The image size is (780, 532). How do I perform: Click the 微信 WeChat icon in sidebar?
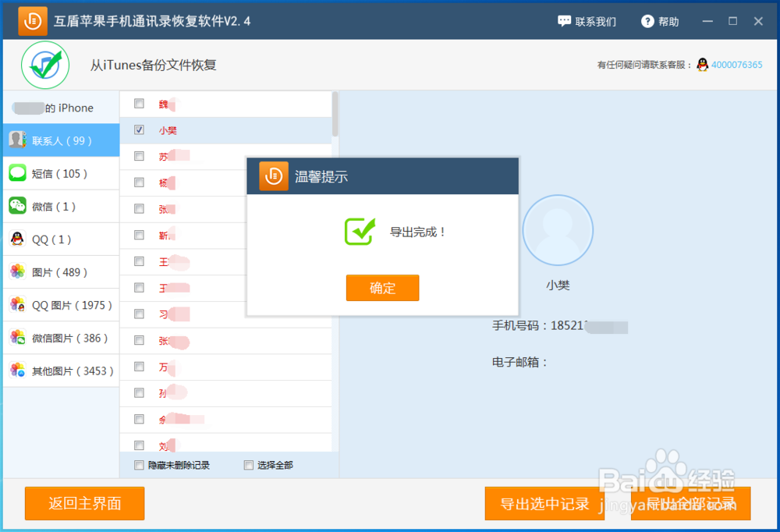pyautogui.click(x=17, y=205)
